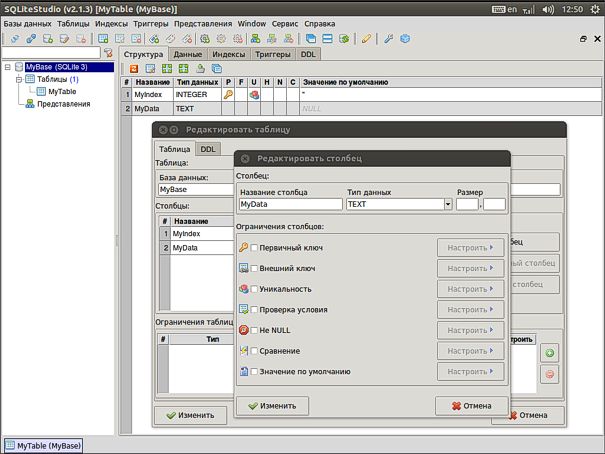The width and height of the screenshot is (605, 454).
Task: Collapse the Таблицы tree branch
Action: [19, 79]
